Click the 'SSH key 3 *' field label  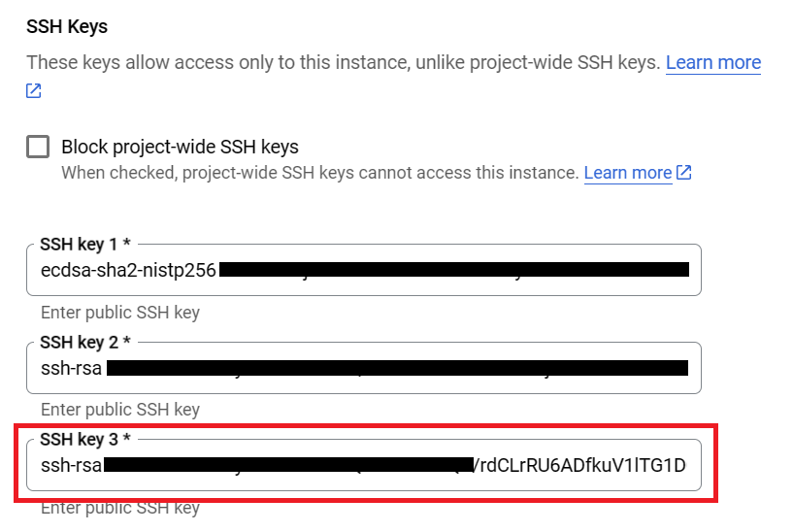[x=85, y=440]
